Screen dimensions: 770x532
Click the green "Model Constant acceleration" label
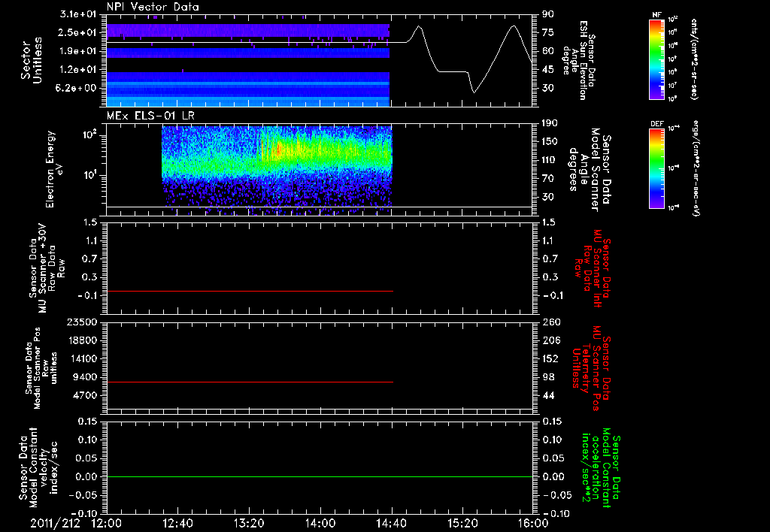click(601, 468)
